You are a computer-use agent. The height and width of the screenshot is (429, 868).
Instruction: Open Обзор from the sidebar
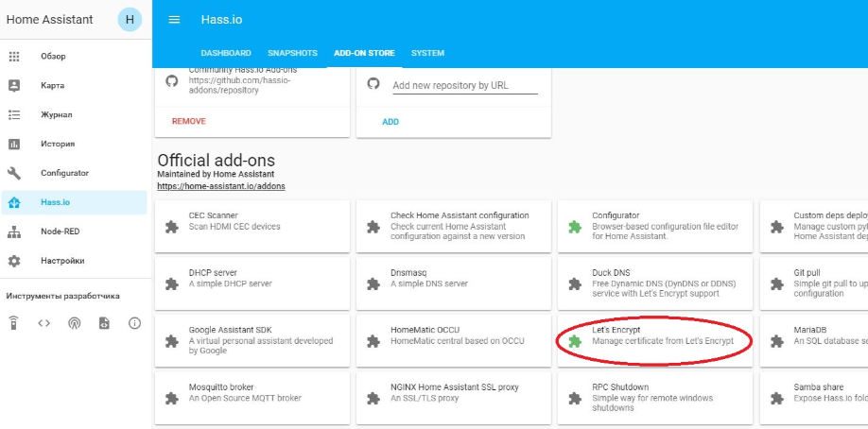coord(75,57)
